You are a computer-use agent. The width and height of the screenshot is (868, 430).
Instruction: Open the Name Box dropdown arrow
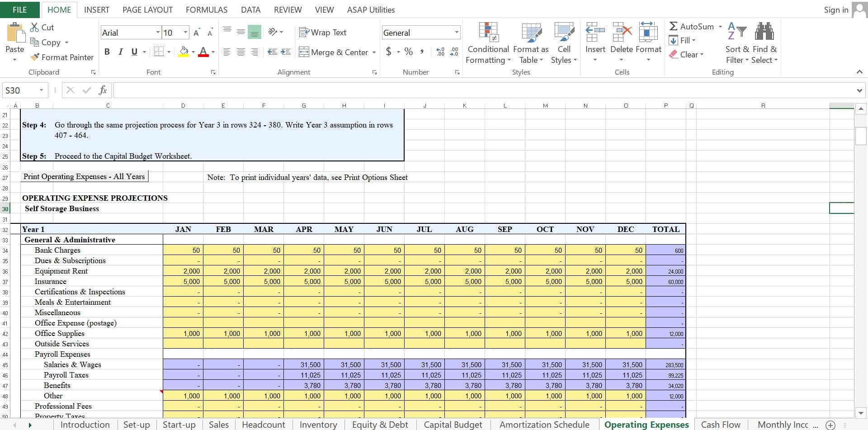click(41, 90)
